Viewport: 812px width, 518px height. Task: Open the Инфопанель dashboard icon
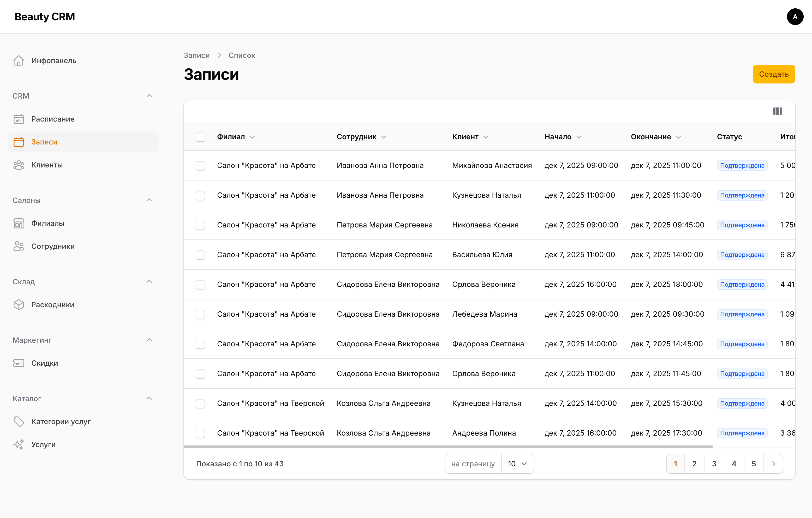tap(19, 60)
